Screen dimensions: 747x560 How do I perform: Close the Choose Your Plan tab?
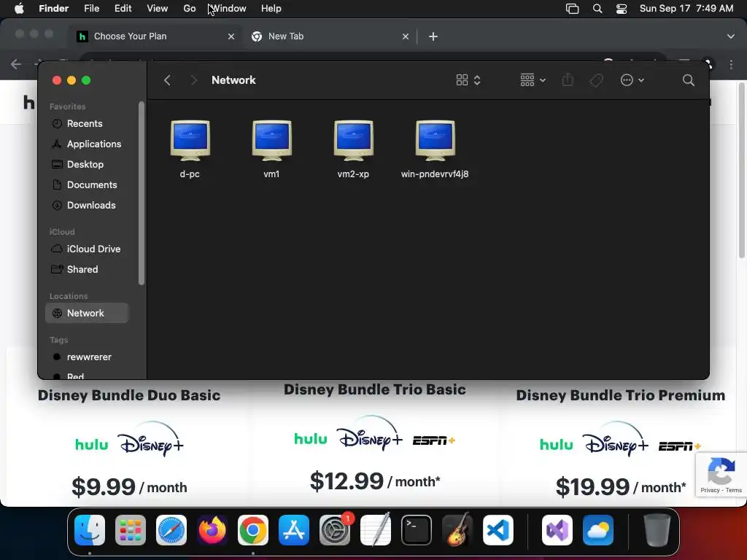pyautogui.click(x=231, y=36)
